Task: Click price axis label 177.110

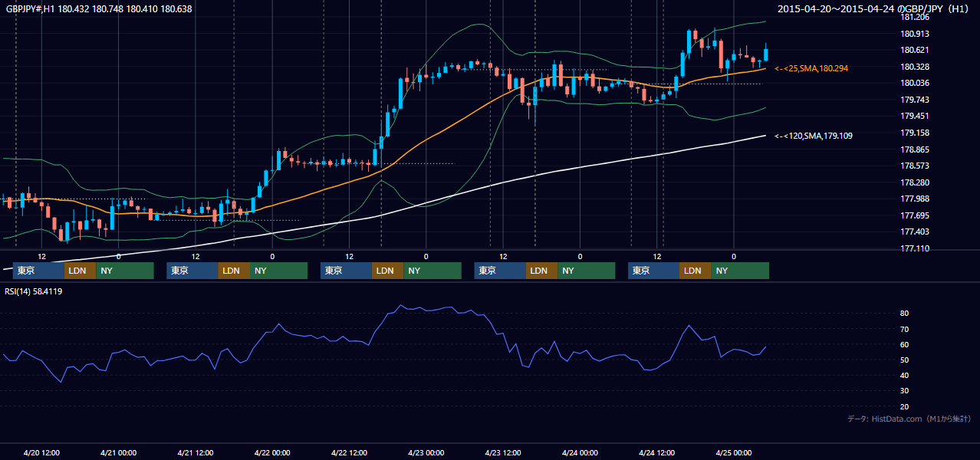Action: pos(915,249)
